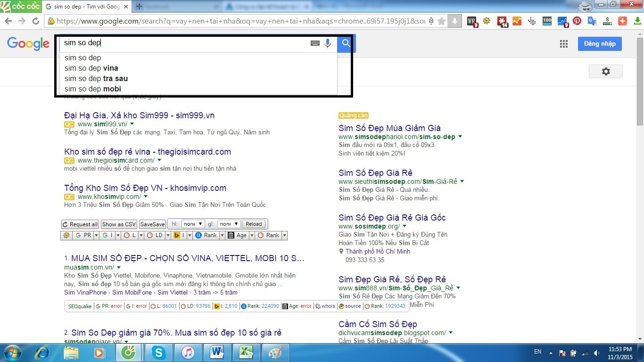Open "MUA SIM SỐ ĐẸP" first result
The height and width of the screenshot is (362, 644).
tap(188, 258)
